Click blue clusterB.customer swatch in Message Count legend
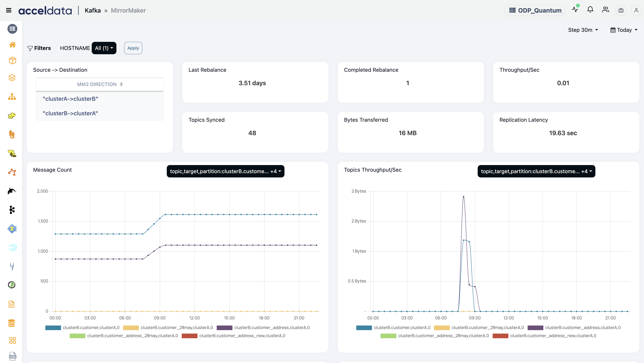This screenshot has height=363, width=644. click(53, 328)
